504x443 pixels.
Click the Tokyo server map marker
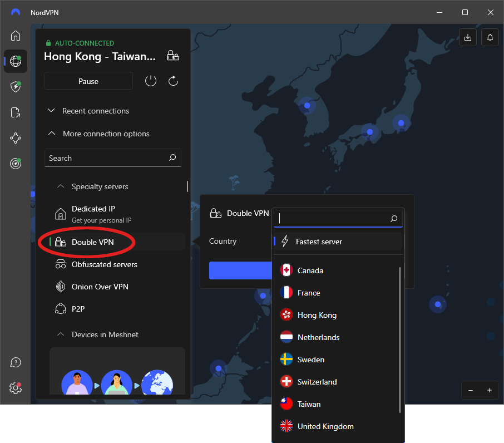[401, 123]
